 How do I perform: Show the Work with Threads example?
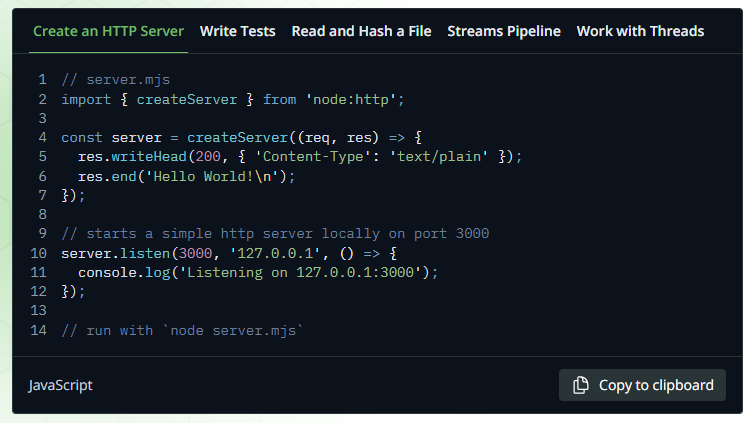pos(640,31)
